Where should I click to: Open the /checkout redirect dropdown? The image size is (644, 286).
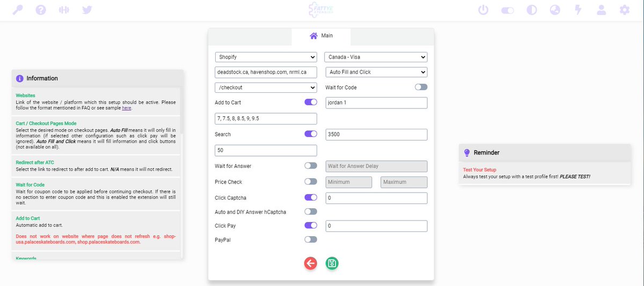tap(266, 87)
